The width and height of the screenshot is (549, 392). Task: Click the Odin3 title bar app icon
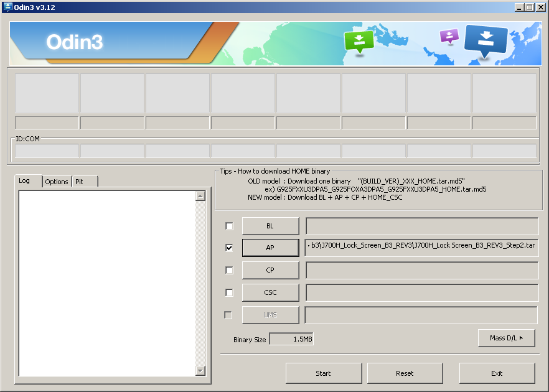7,7
